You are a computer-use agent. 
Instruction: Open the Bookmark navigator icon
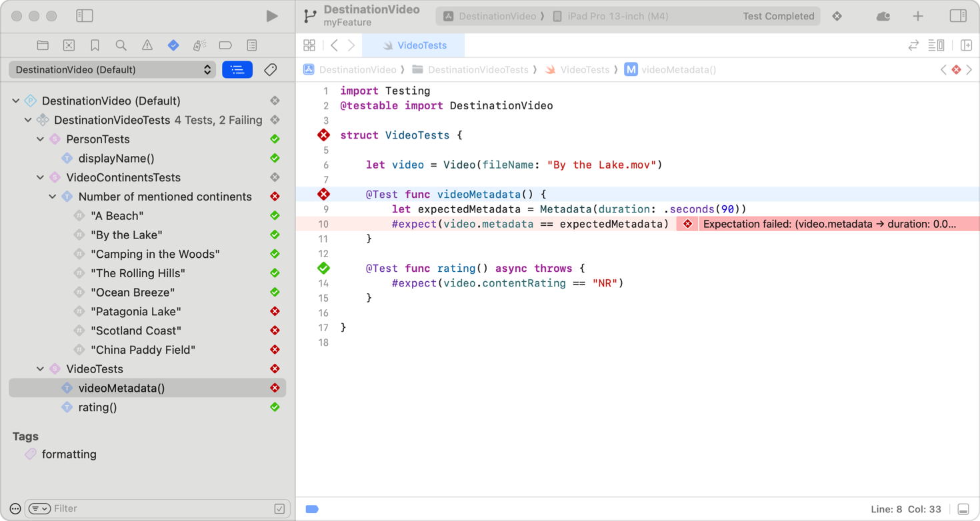point(95,45)
